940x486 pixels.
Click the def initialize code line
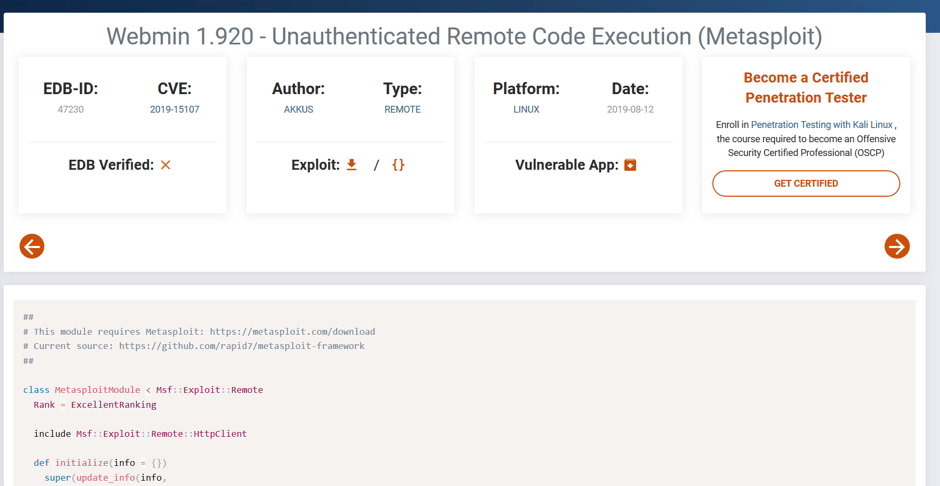[100, 463]
